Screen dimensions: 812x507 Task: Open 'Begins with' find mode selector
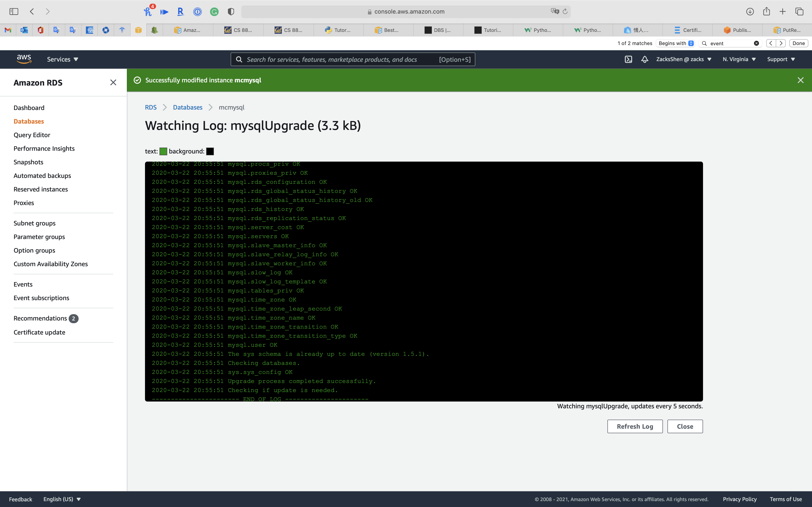tap(676, 43)
